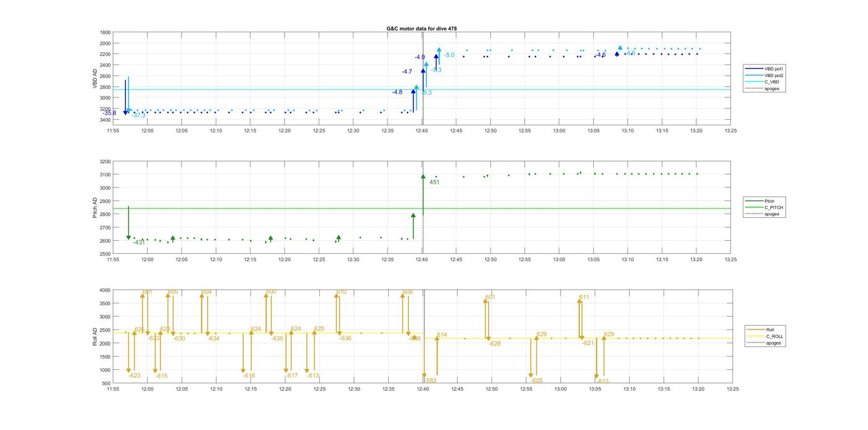The width and height of the screenshot is (868, 430).
Task: Click the '-583' roll annotation
Action: tap(430, 380)
